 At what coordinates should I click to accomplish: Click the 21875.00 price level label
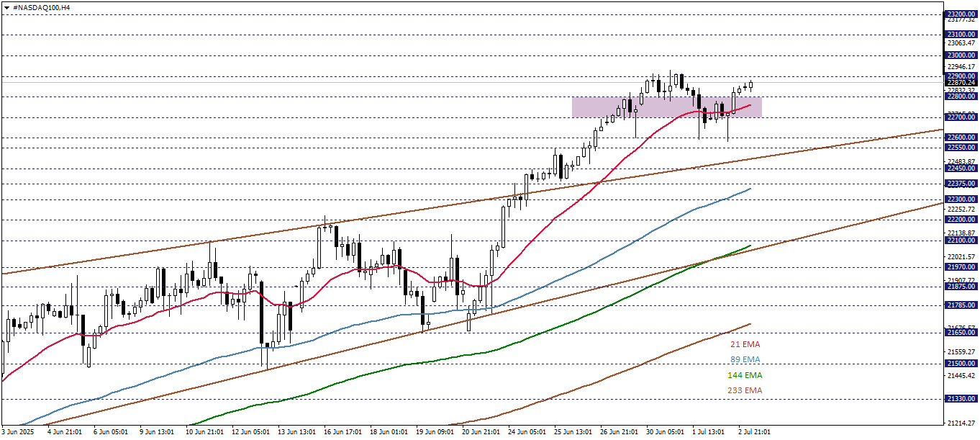pyautogui.click(x=961, y=287)
